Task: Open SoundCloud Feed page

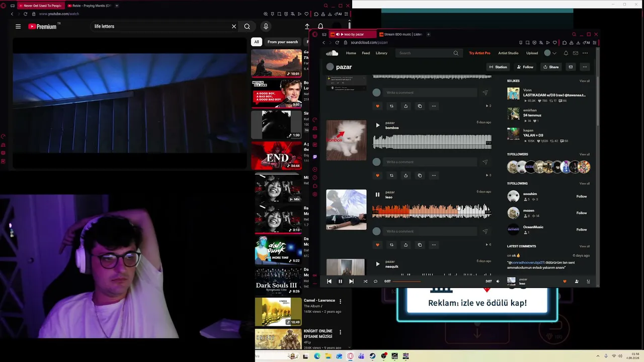Action: tap(366, 53)
